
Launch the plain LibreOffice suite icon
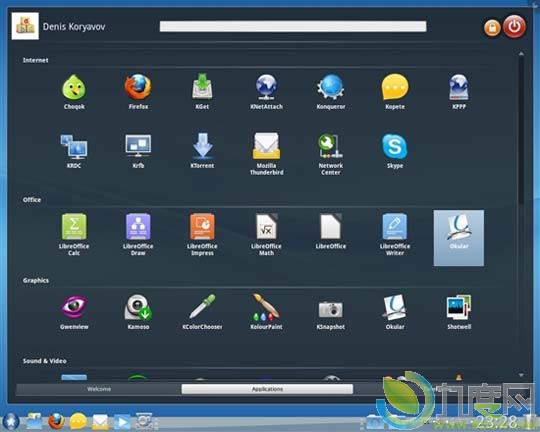click(331, 231)
